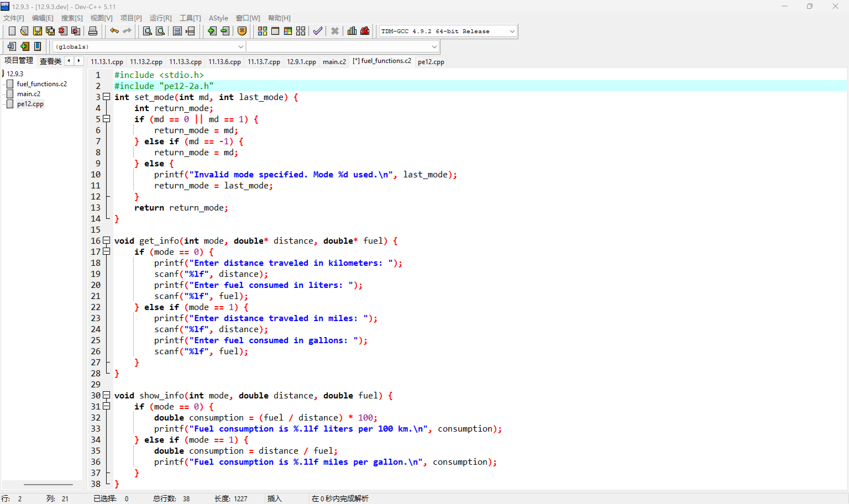Click the Save file icon

click(37, 31)
